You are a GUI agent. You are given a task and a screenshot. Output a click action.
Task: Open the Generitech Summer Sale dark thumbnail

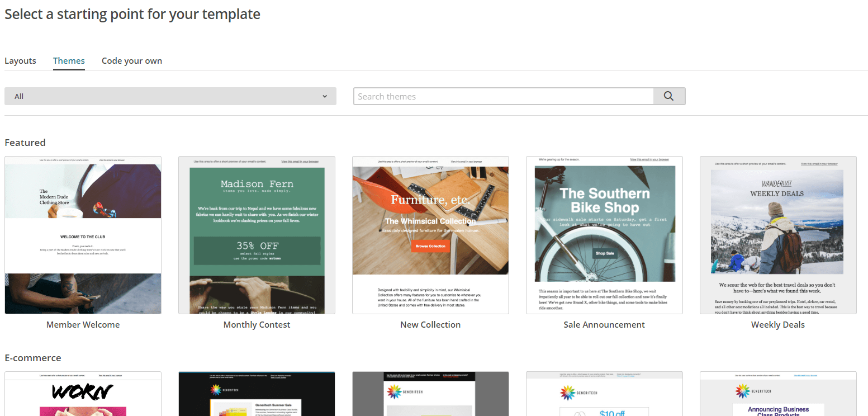[x=257, y=394]
